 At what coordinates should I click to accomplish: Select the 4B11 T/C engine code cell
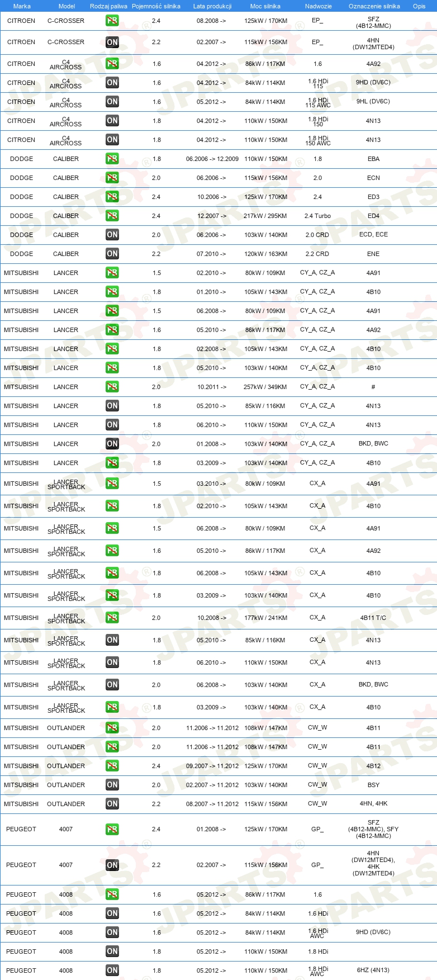pos(374,618)
